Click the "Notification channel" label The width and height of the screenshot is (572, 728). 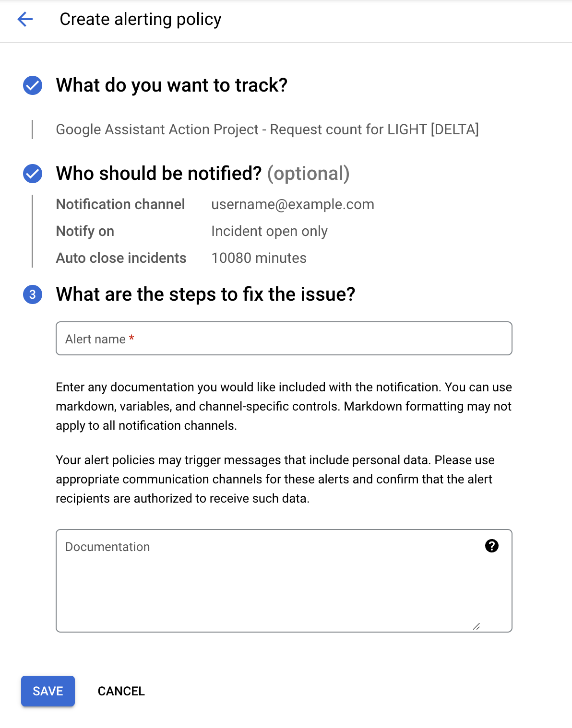[x=120, y=204]
